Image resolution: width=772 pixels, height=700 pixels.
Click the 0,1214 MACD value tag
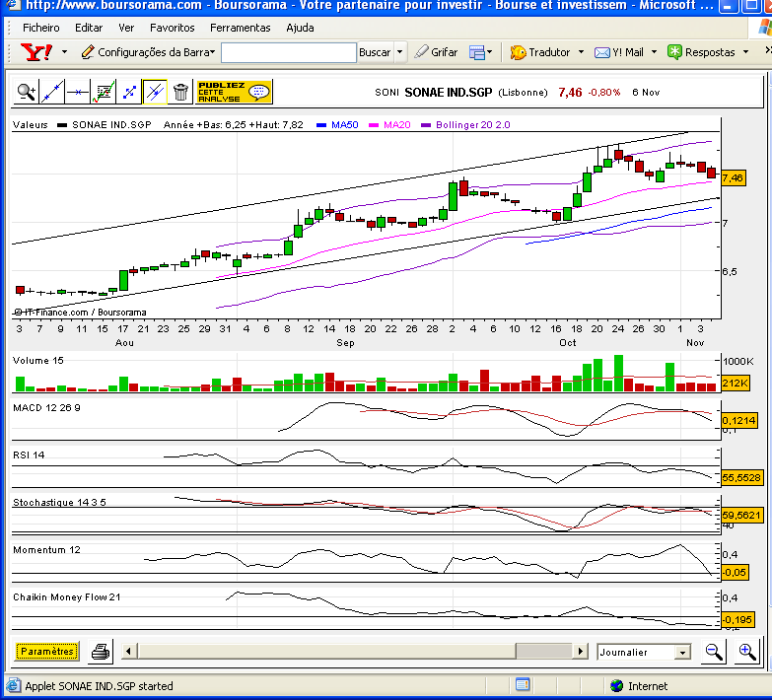pos(738,420)
